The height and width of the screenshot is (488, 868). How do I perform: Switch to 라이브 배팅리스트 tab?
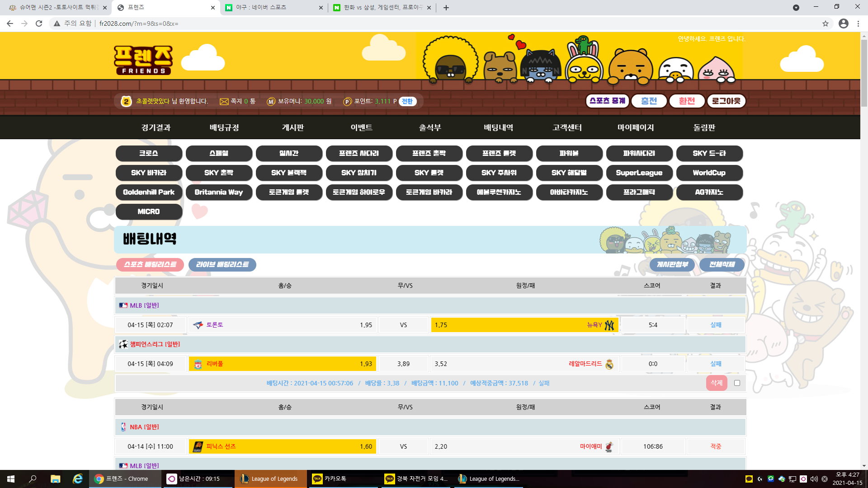pyautogui.click(x=222, y=265)
